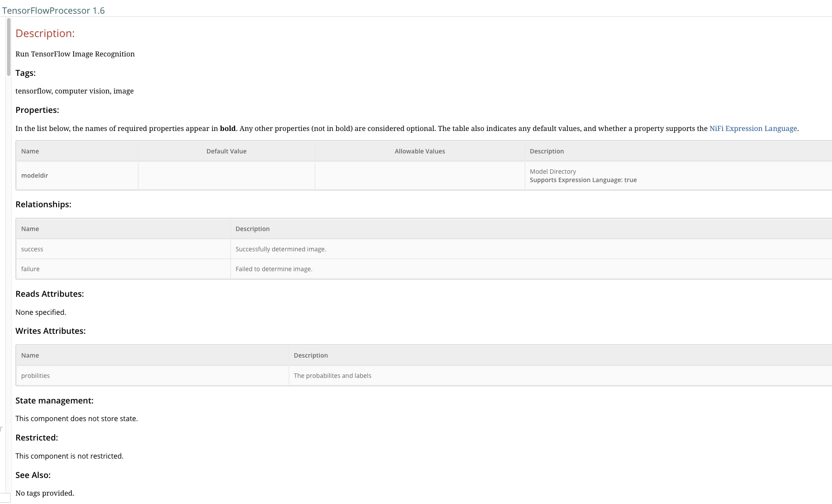Select 'Failed to determine image.' description
832x504 pixels.
[x=274, y=269]
